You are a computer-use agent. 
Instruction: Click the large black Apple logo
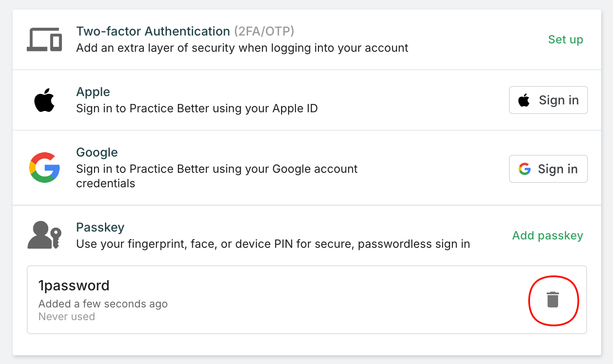click(x=44, y=100)
